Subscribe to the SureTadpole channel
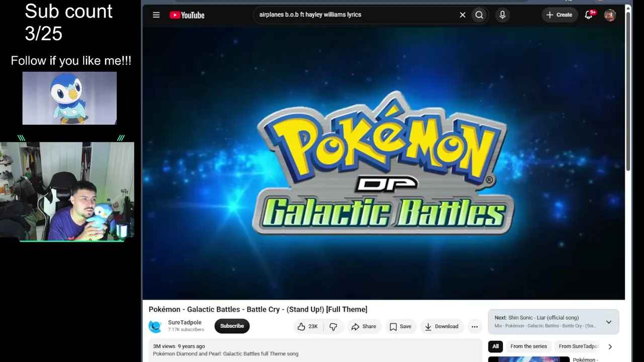The height and width of the screenshot is (362, 644). coord(232,326)
